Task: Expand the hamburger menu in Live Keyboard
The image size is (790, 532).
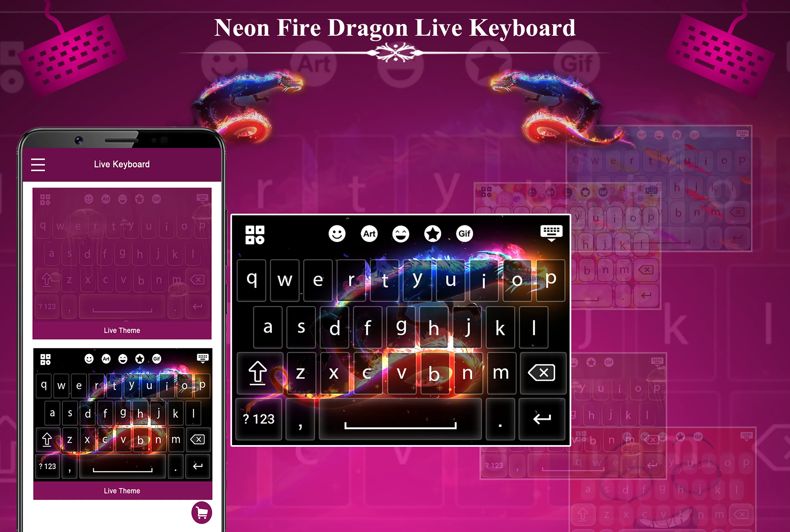Action: tap(39, 164)
